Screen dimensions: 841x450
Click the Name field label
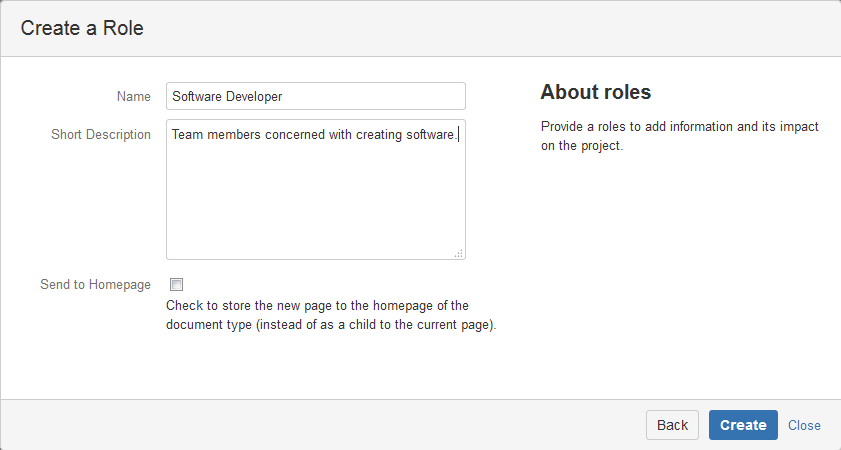click(133, 97)
